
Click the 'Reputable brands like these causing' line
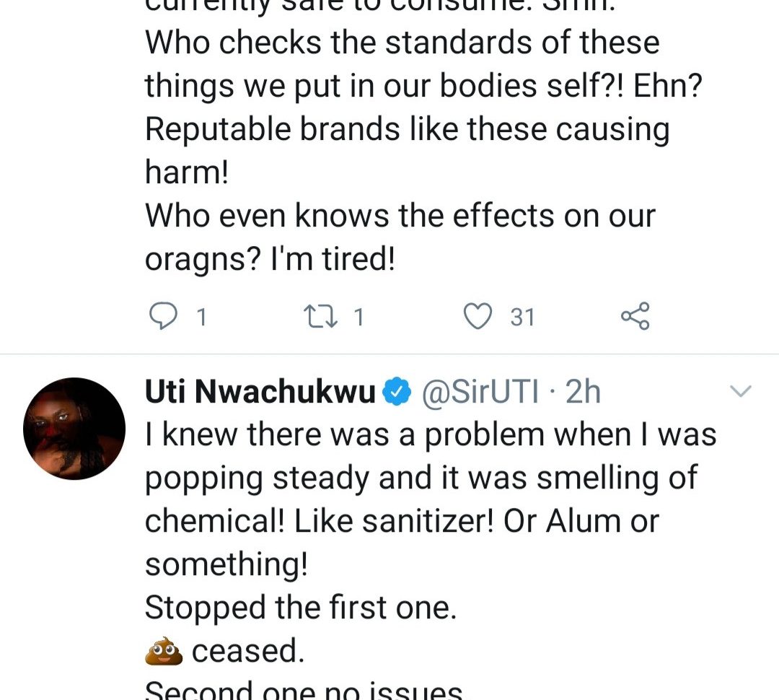[407, 130]
